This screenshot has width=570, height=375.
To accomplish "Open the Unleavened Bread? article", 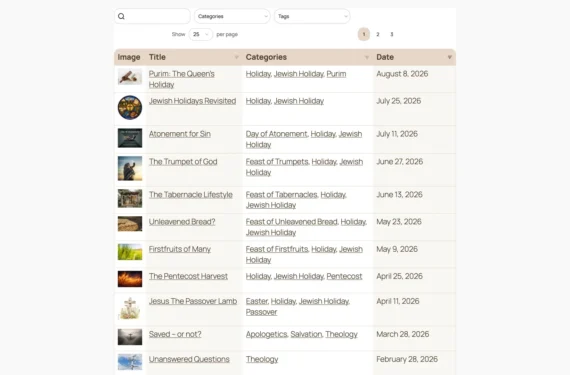I will pos(182,222).
